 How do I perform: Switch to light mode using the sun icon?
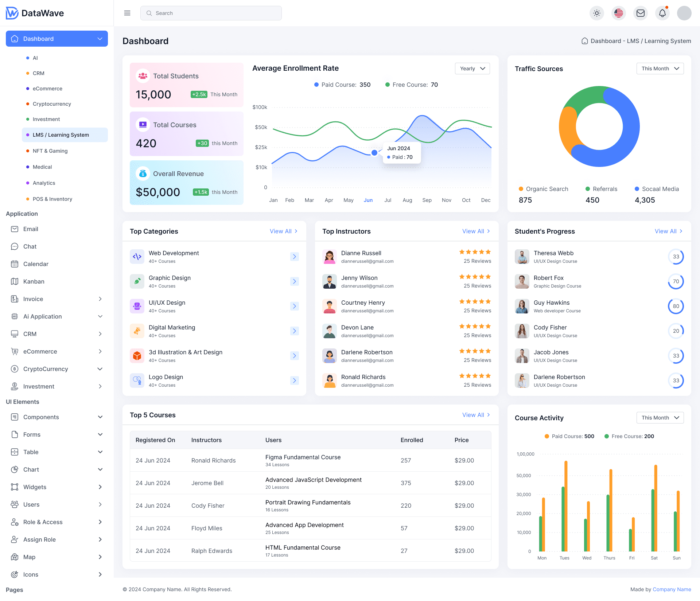597,13
